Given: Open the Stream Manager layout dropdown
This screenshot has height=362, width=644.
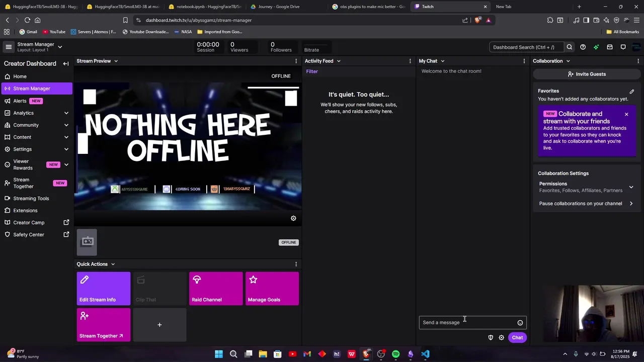Looking at the screenshot, I should click(x=60, y=47).
